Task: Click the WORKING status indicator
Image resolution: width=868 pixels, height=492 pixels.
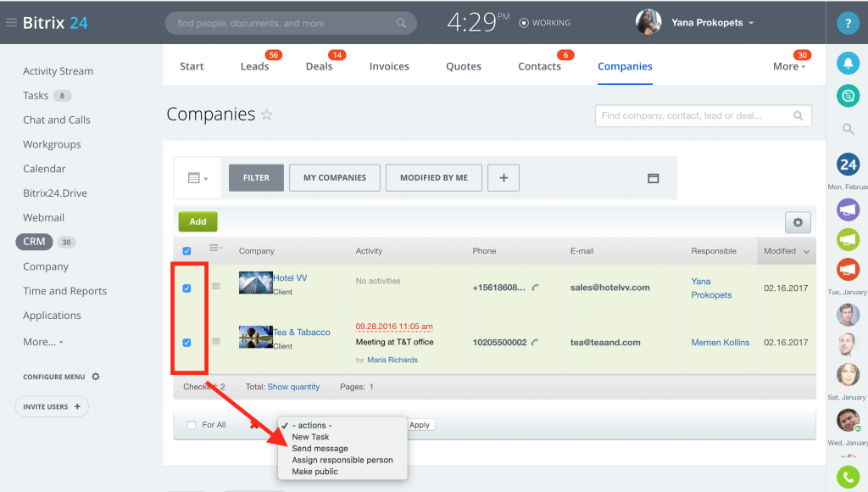Action: [x=545, y=23]
